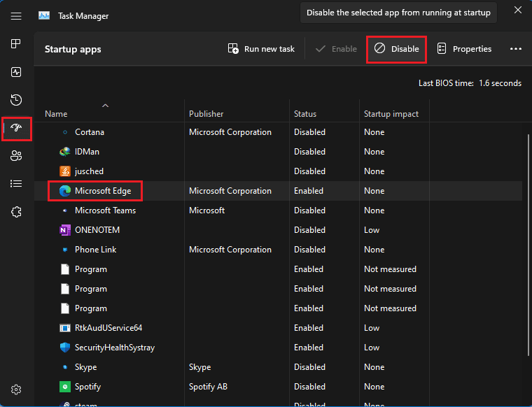Open the hamburger navigation menu
The height and width of the screenshot is (407, 532).
tap(16, 16)
